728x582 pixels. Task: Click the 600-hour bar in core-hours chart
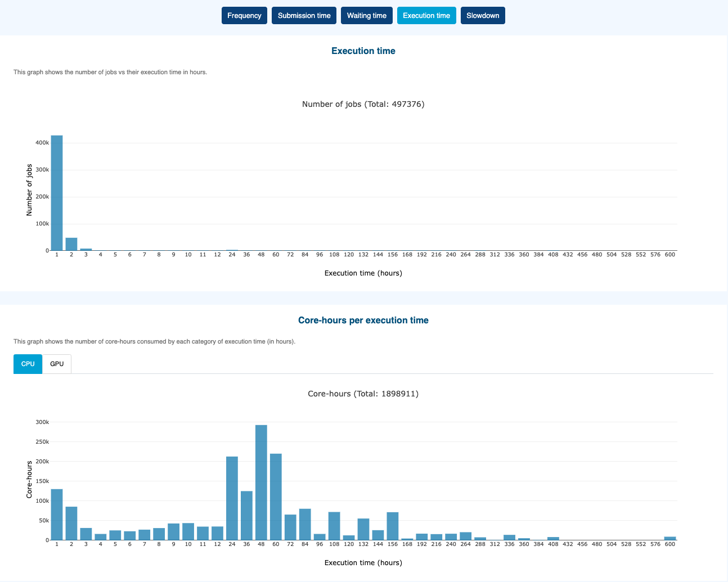(669, 538)
